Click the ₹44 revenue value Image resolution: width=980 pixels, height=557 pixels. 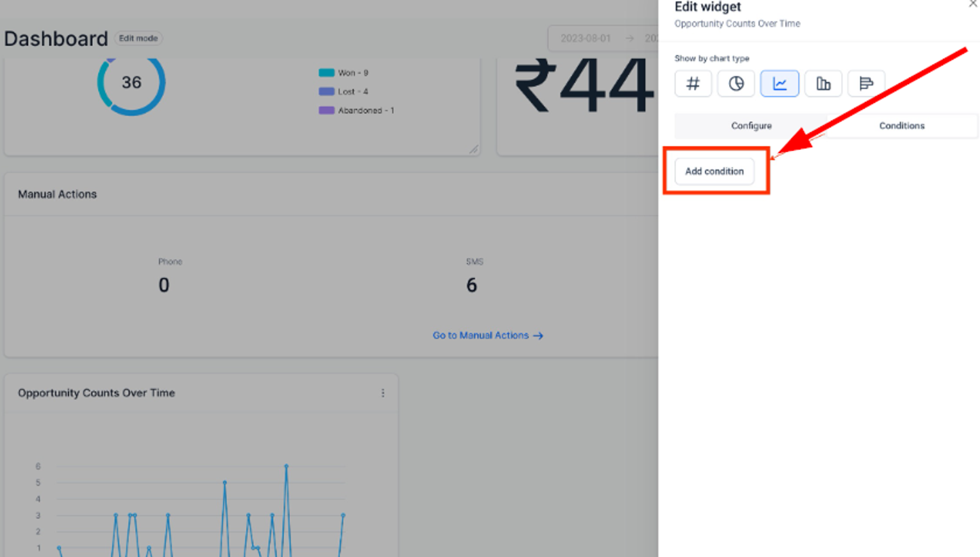click(x=584, y=85)
